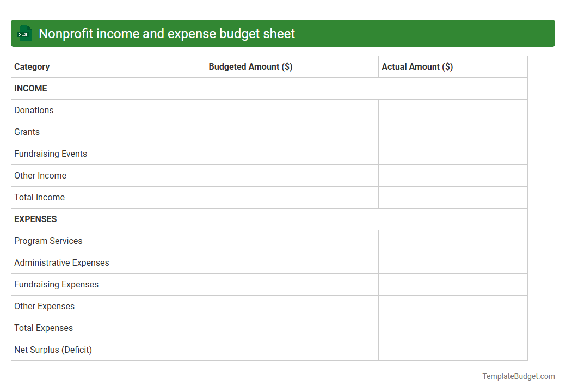Click the Fundraising Expenses label
This screenshot has height=392, width=566.
[56, 284]
